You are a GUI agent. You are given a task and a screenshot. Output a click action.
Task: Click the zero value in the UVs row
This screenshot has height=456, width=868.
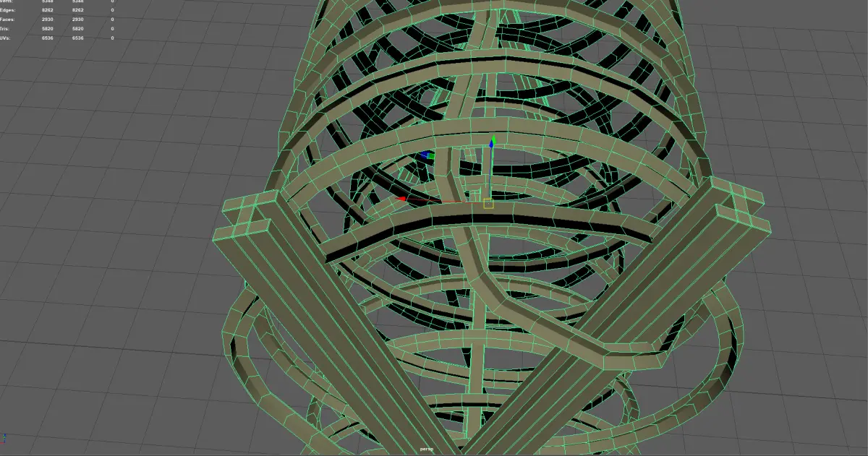tap(112, 37)
